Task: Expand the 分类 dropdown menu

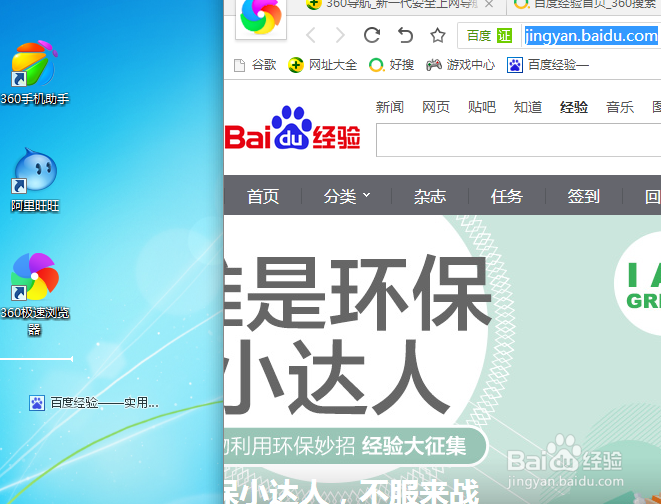Action: coord(347,196)
